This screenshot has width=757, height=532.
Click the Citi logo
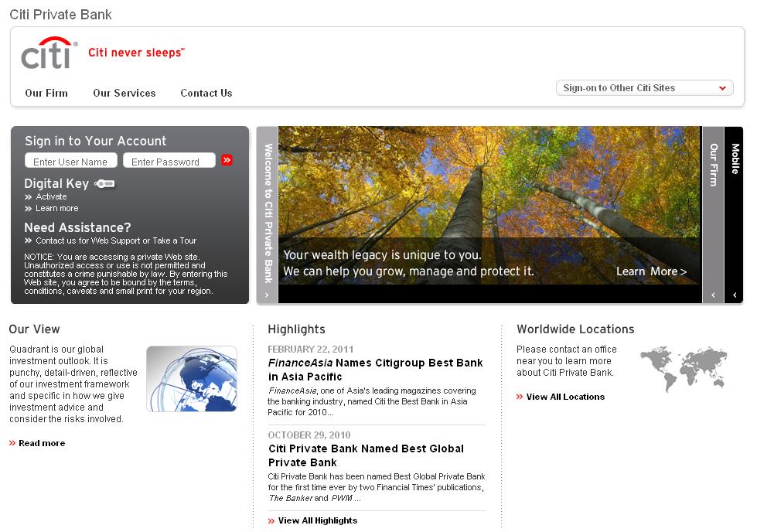pos(49,53)
